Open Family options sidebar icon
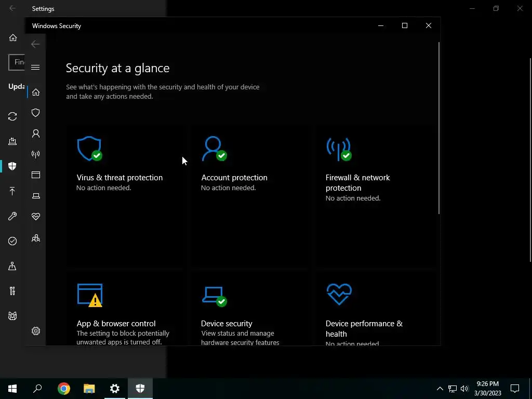532x399 pixels. click(x=36, y=238)
